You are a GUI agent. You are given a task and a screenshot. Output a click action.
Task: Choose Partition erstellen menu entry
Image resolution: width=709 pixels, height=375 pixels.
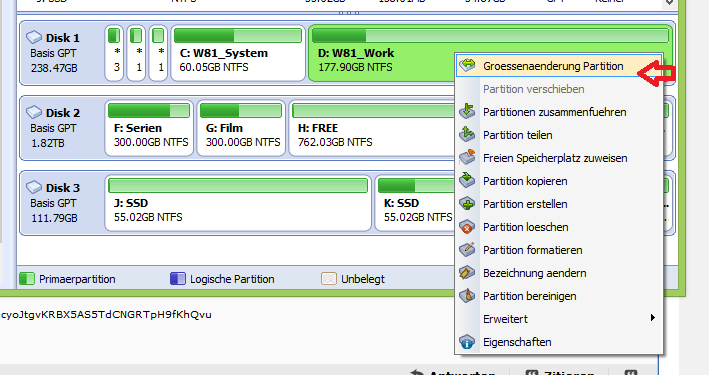point(559,204)
